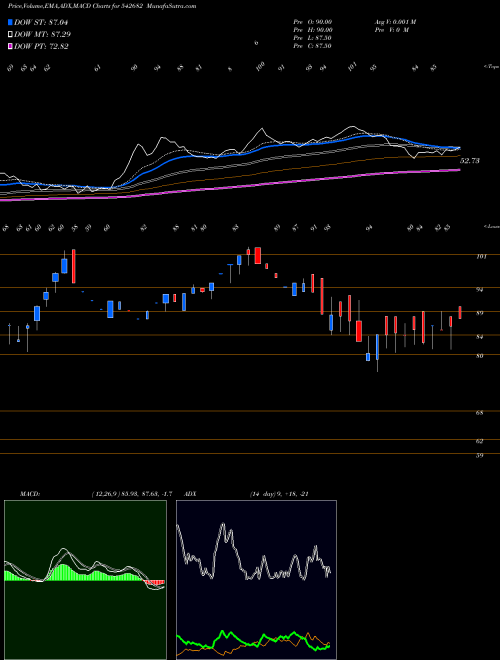Screen dimensions: 500x660
Task: Click the 101 price axis label
Action: [481, 256]
